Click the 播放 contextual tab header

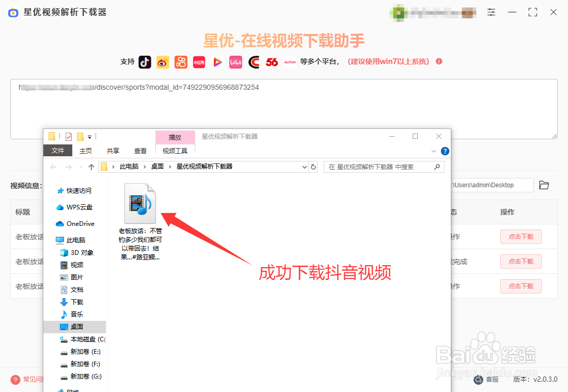[x=175, y=138]
